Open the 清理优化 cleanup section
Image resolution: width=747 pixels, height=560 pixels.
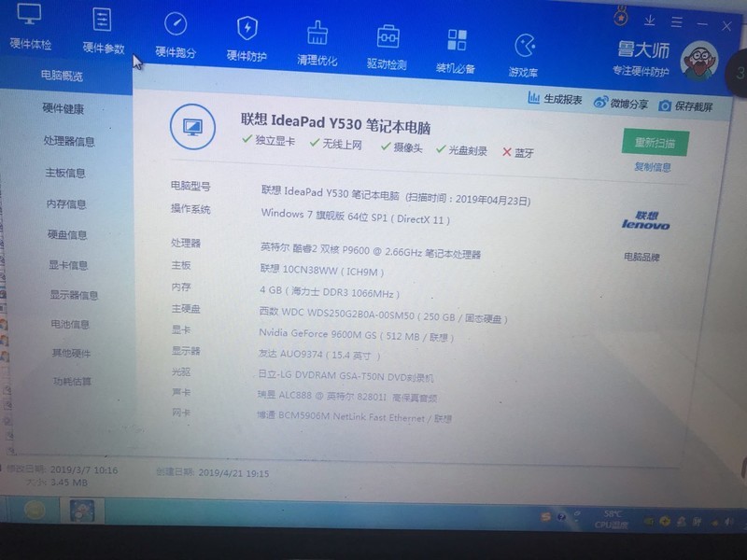coord(317,43)
